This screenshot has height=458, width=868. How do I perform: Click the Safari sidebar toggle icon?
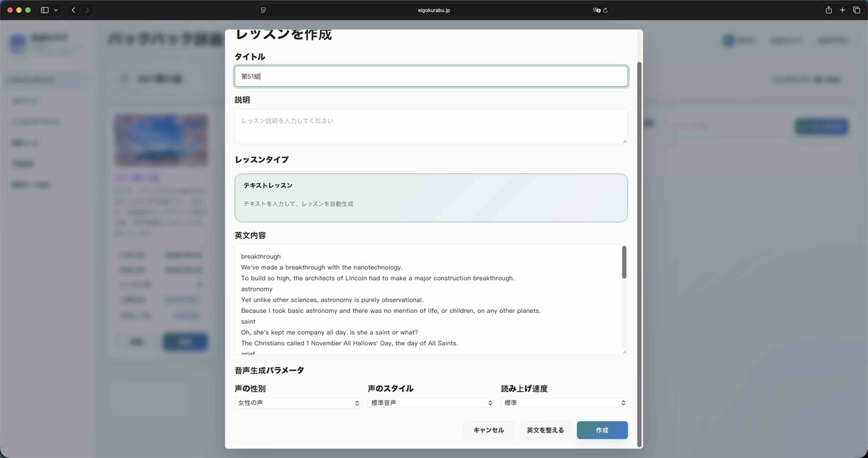pyautogui.click(x=45, y=10)
